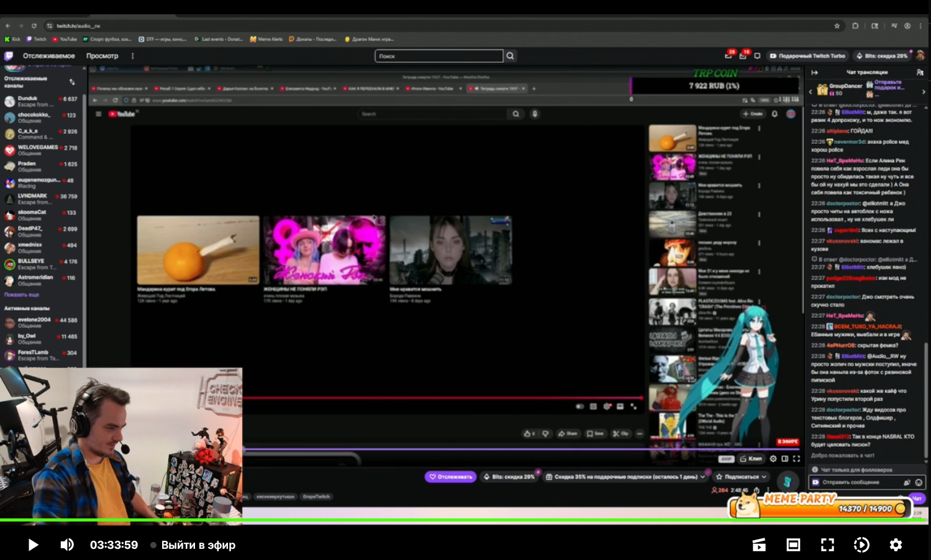
Task: Open the outer video player settings gear
Action: (896, 545)
